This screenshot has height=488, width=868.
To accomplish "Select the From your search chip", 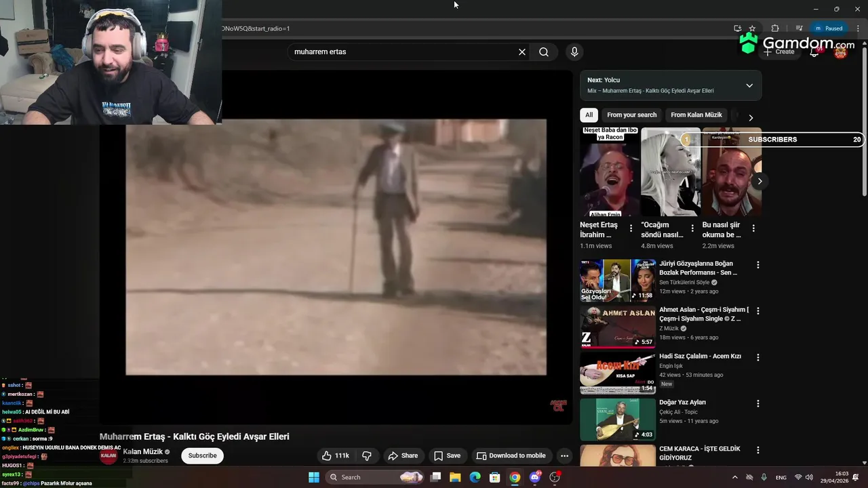I will click(x=631, y=115).
